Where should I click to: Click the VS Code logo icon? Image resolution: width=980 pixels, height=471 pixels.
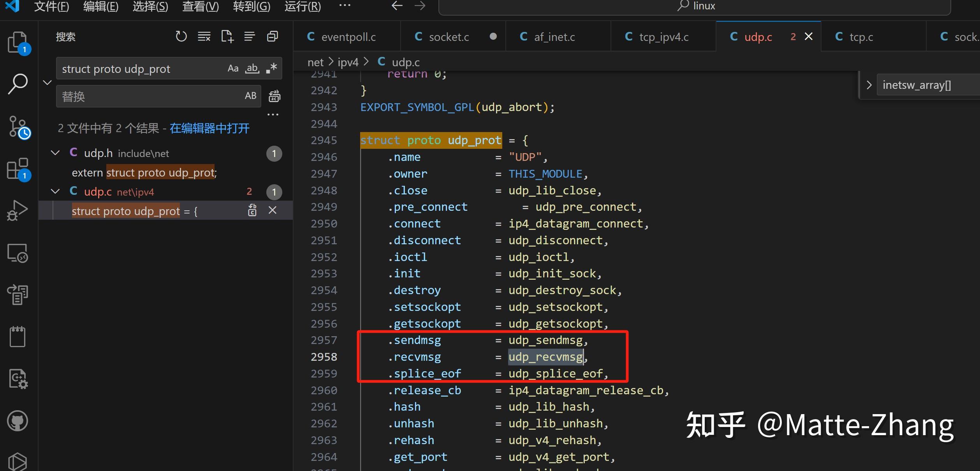tap(12, 6)
